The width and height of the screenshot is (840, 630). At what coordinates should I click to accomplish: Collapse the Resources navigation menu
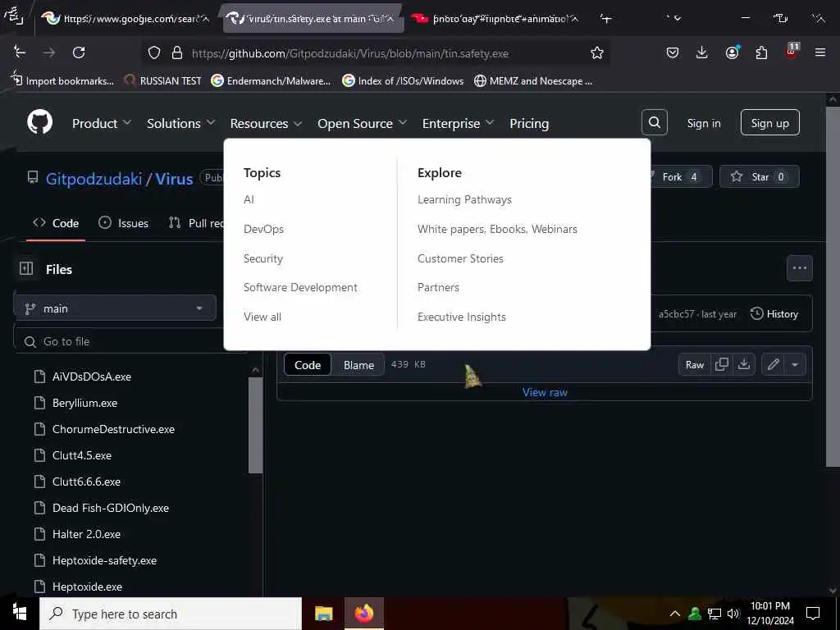266,123
